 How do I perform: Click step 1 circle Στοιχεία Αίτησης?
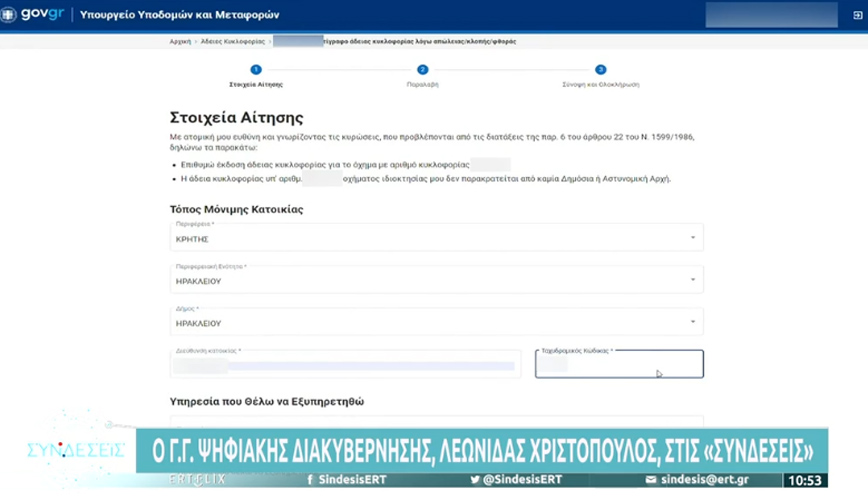click(256, 70)
